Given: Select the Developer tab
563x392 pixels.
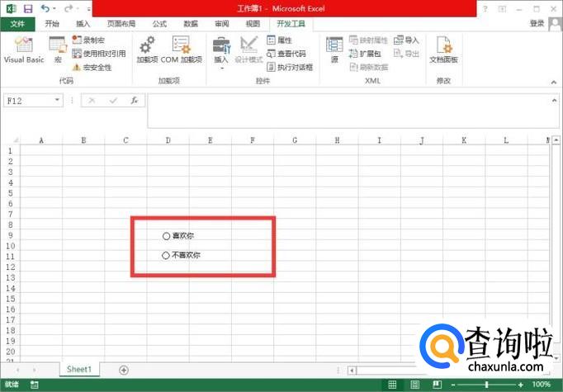Looking at the screenshot, I should pyautogui.click(x=291, y=24).
